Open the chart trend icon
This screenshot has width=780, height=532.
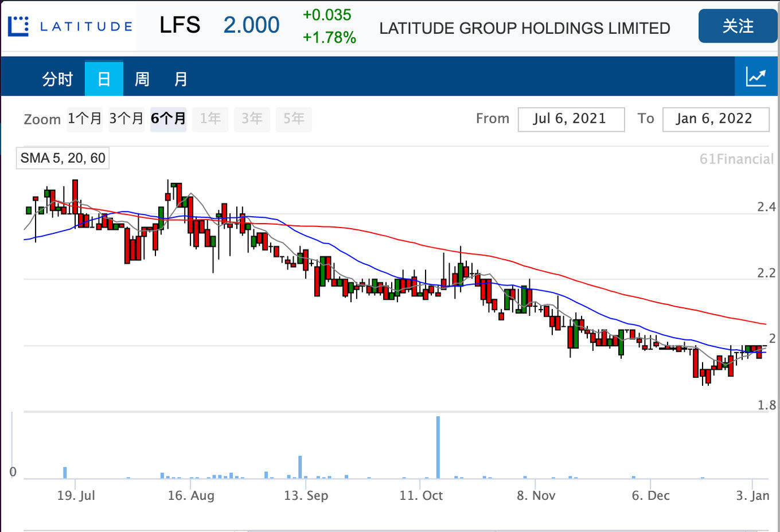[756, 77]
